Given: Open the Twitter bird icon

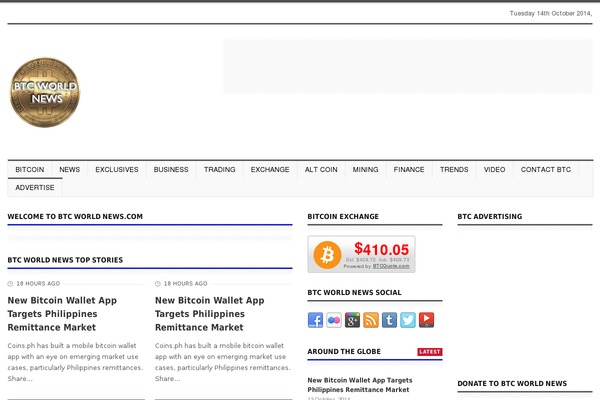Looking at the screenshot, I should click(408, 320).
